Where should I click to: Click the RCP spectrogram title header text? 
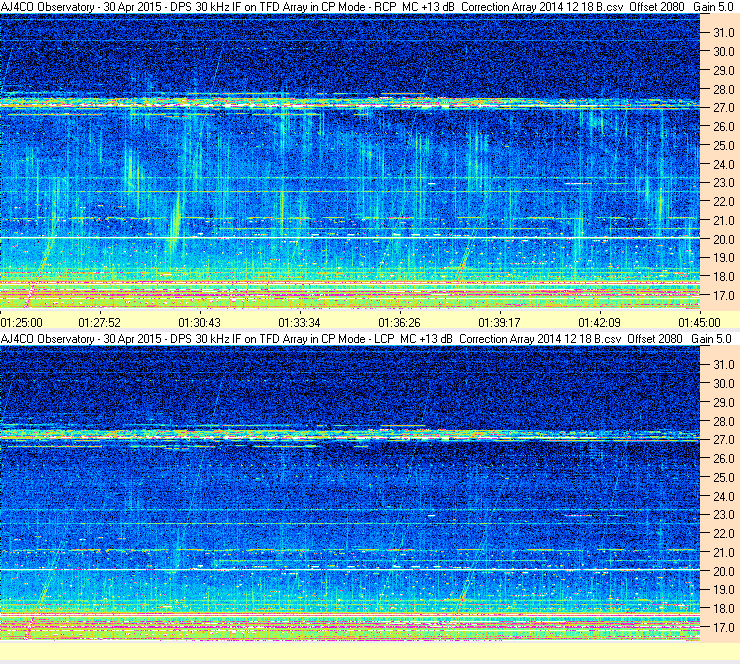pos(346,6)
